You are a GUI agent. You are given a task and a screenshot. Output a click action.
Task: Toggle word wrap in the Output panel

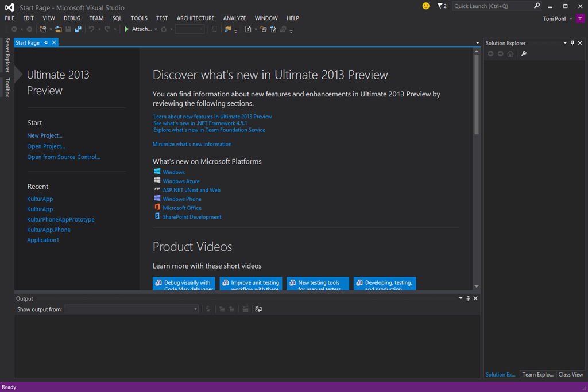pyautogui.click(x=258, y=309)
